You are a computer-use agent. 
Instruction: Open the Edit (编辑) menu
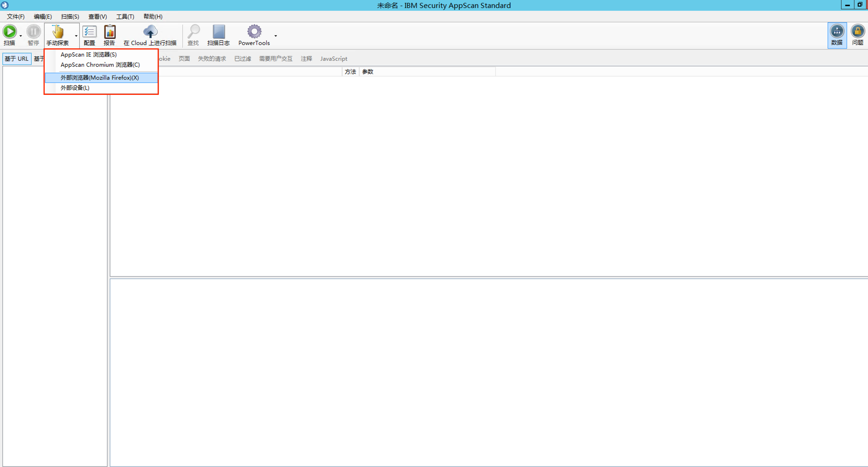(x=43, y=16)
